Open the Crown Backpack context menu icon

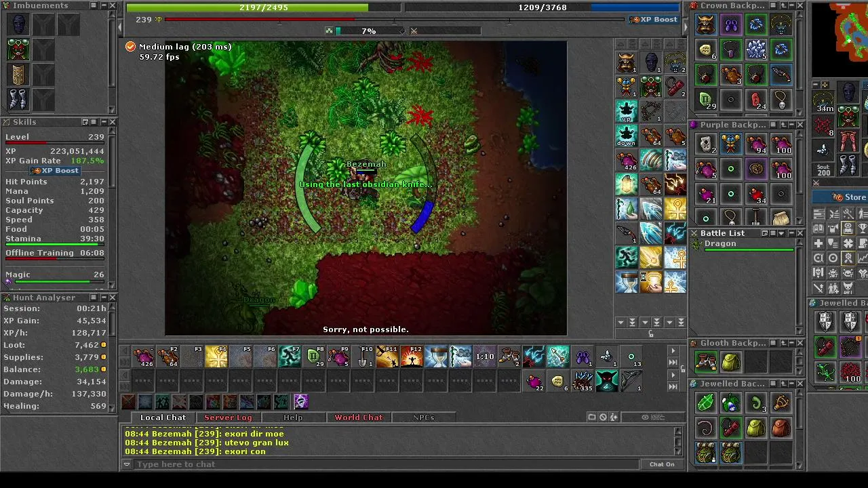point(774,5)
